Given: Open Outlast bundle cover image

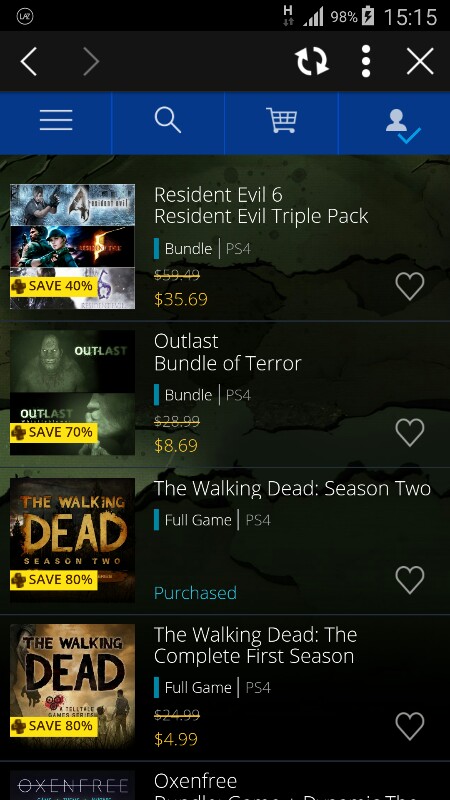Looking at the screenshot, I should pos(72,393).
